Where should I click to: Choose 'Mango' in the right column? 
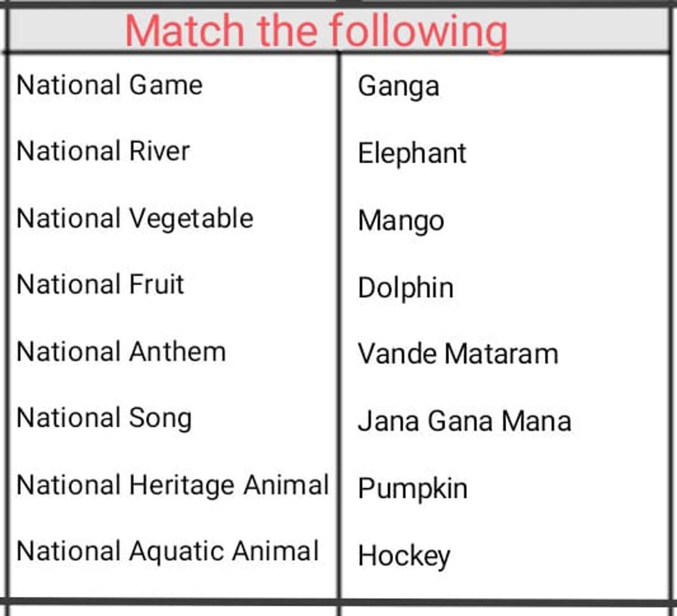click(x=401, y=221)
